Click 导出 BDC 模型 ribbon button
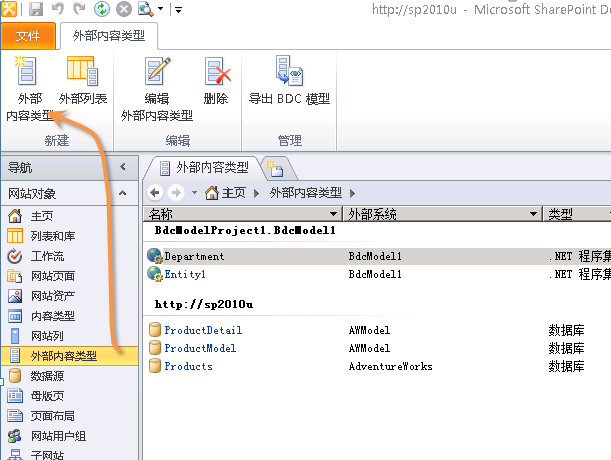The image size is (611, 460). click(x=290, y=81)
